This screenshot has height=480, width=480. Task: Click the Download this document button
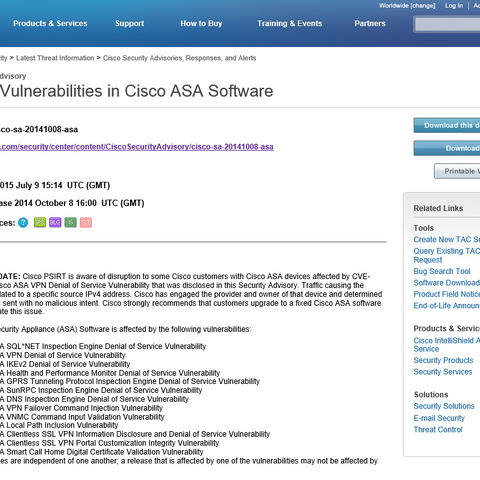(447, 125)
